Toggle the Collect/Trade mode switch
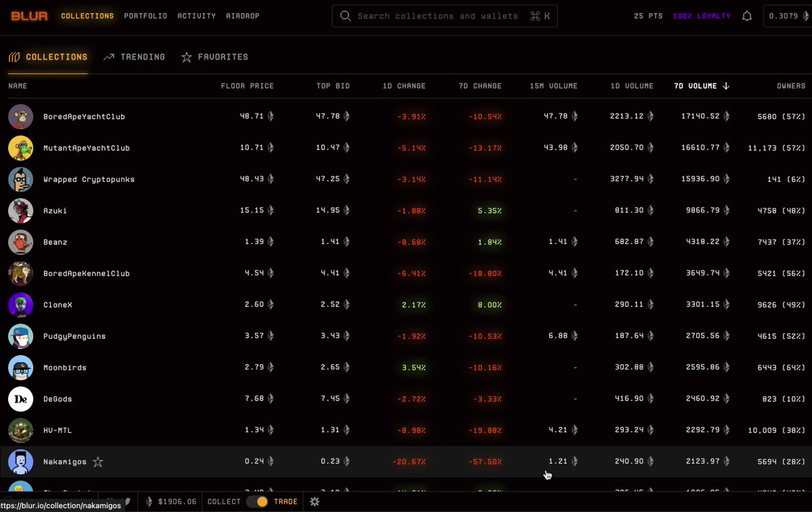 pyautogui.click(x=257, y=501)
